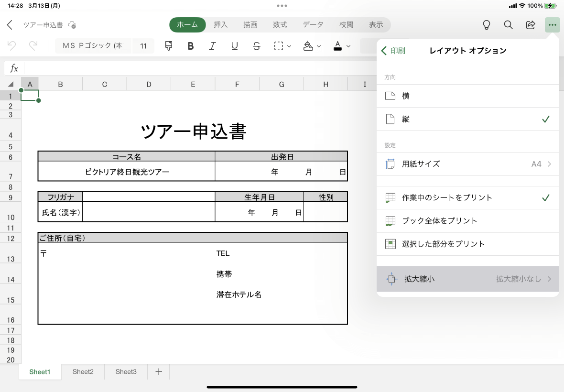Image resolution: width=564 pixels, height=392 pixels.
Task: Click the print selection icon
Action: pos(390,244)
